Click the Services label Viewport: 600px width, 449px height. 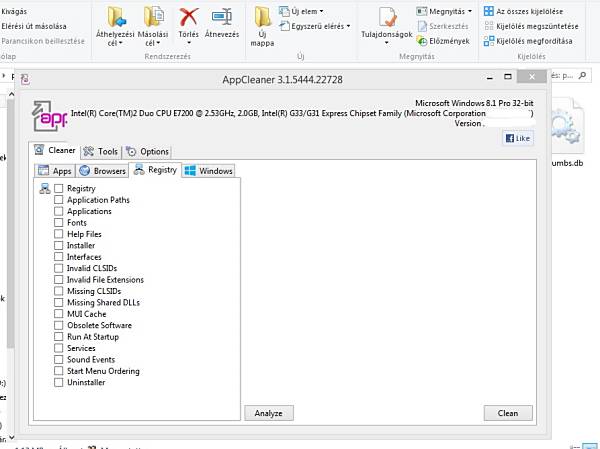[81, 348]
